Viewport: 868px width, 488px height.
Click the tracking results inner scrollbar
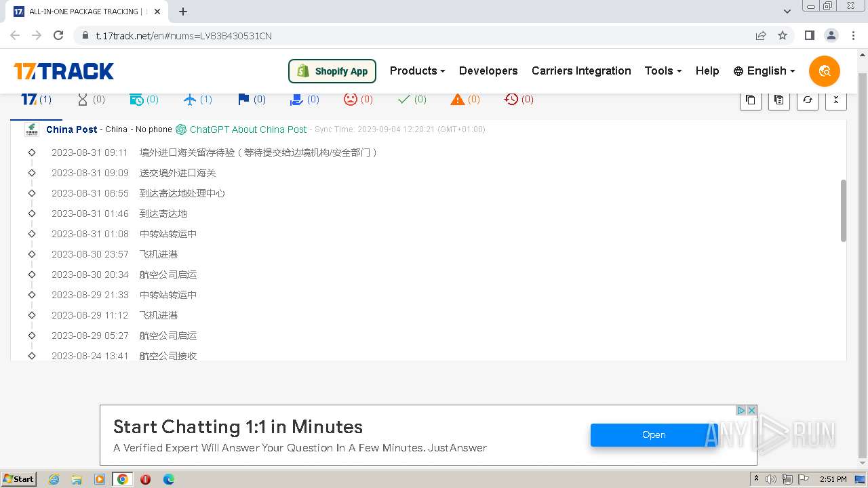point(844,210)
